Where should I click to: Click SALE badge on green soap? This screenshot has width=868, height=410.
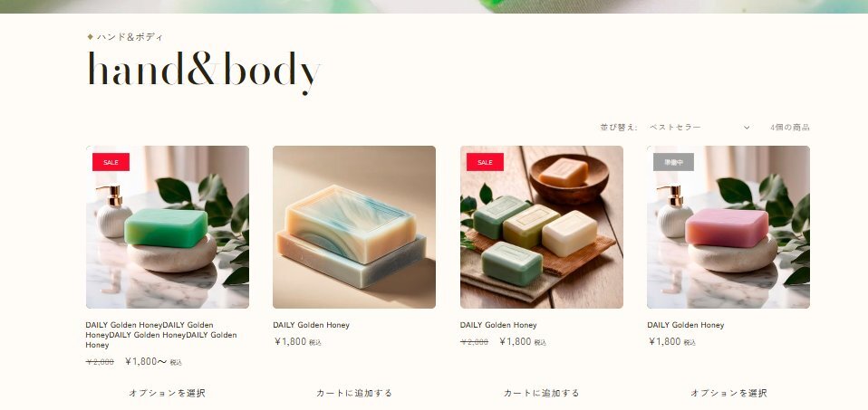pos(111,162)
